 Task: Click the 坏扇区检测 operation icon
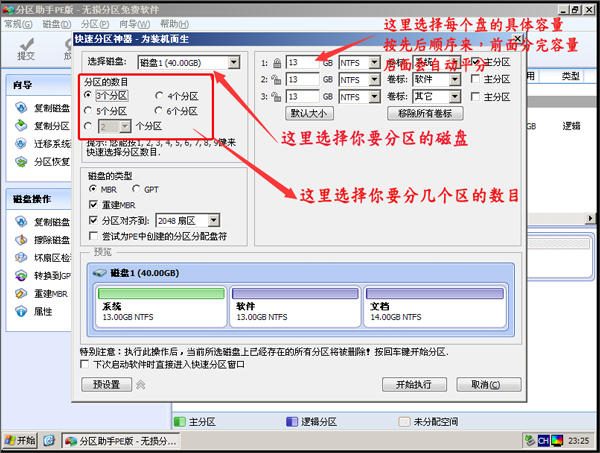21,257
